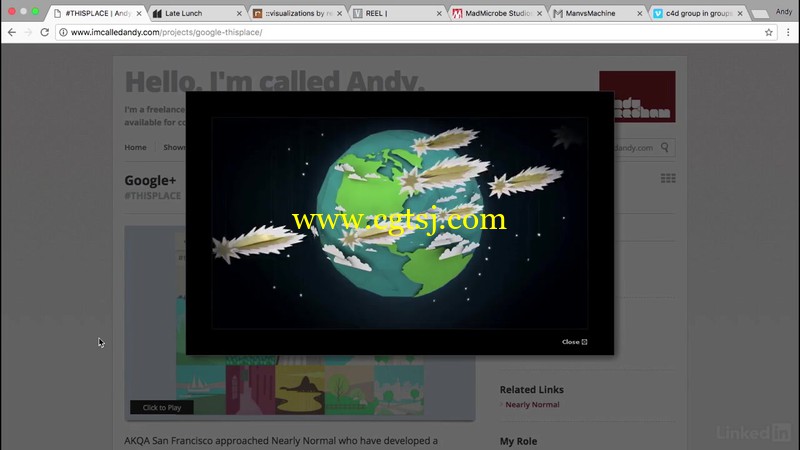Open the Home navigation link
The image size is (800, 450).
click(x=135, y=147)
